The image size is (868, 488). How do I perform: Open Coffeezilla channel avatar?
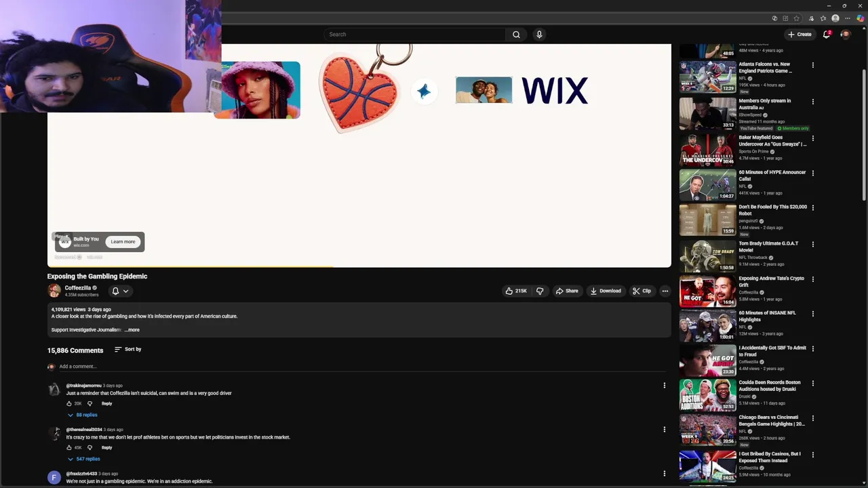pos(54,291)
